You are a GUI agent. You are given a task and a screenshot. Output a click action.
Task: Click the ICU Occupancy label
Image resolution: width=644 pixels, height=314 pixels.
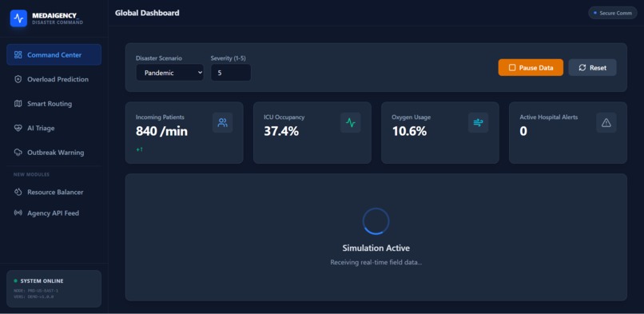click(284, 117)
